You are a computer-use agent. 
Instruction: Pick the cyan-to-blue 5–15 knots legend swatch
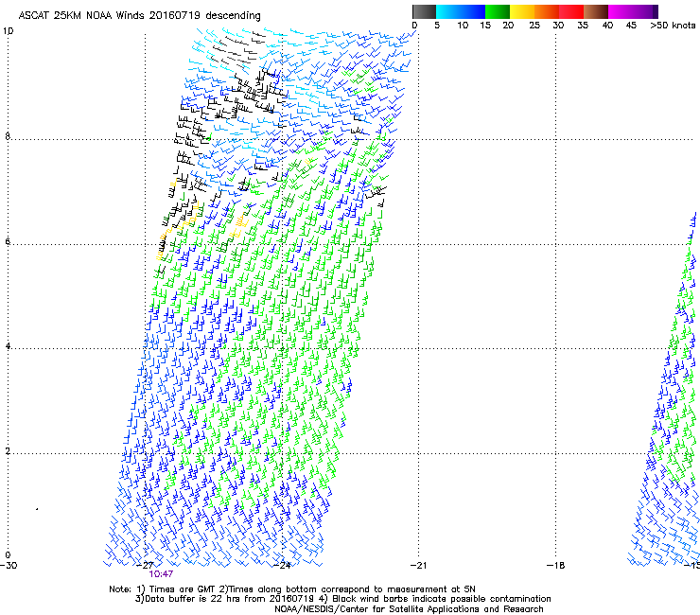461,11
